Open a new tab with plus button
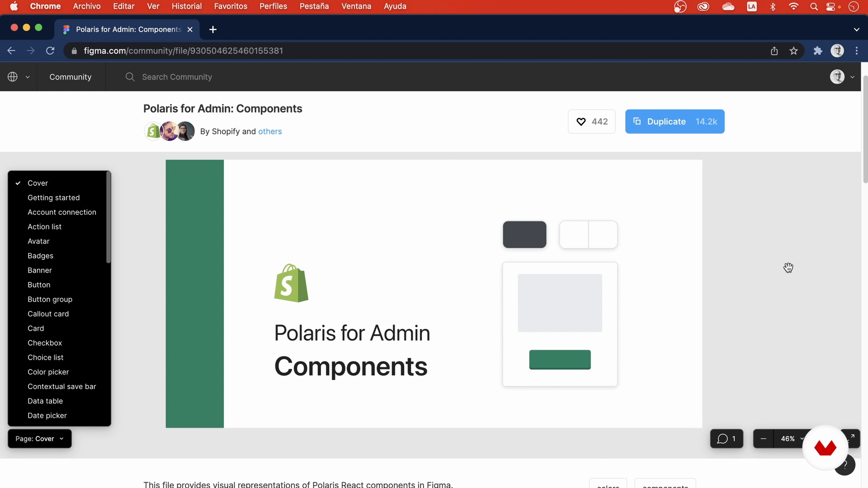Image resolution: width=868 pixels, height=488 pixels. [x=213, y=29]
